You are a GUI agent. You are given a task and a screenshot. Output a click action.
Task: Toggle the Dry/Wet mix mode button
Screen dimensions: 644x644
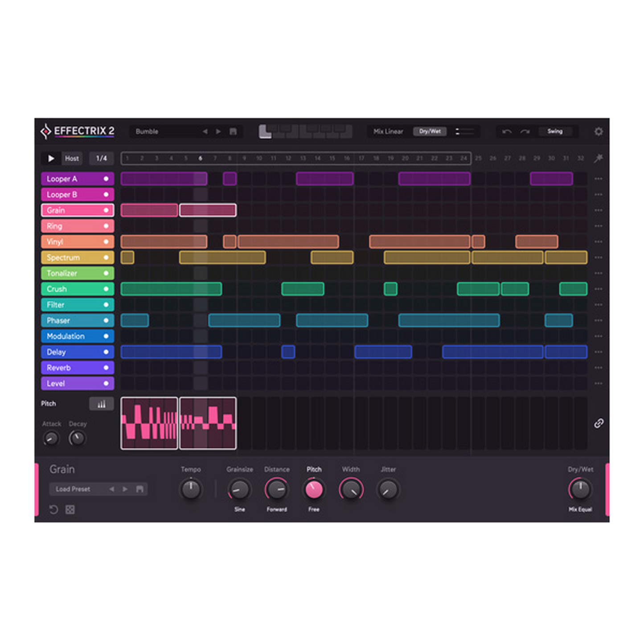[430, 131]
